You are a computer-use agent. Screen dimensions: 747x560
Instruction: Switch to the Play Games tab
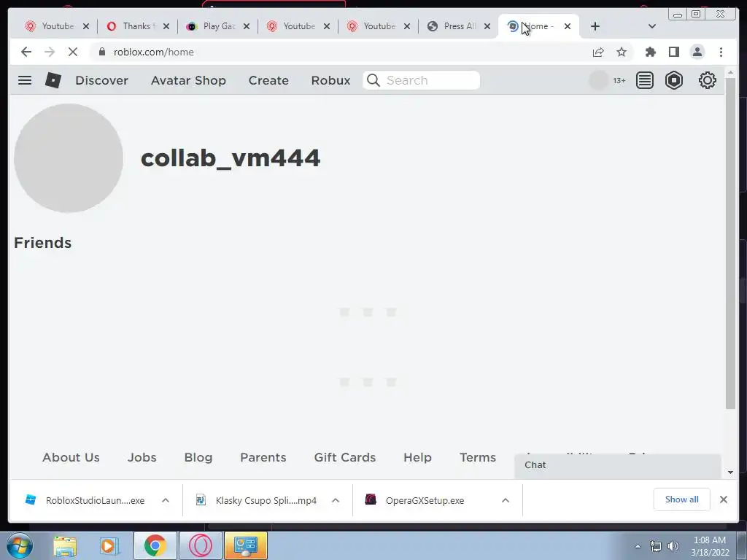(x=217, y=26)
